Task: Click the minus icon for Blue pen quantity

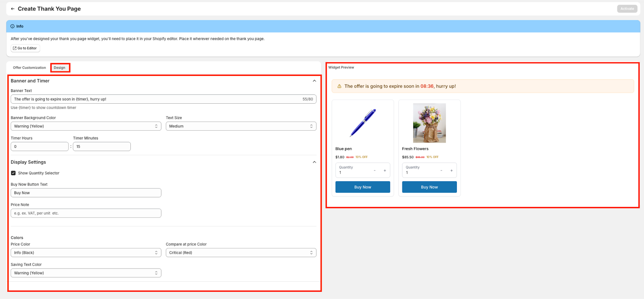Action: coord(374,170)
